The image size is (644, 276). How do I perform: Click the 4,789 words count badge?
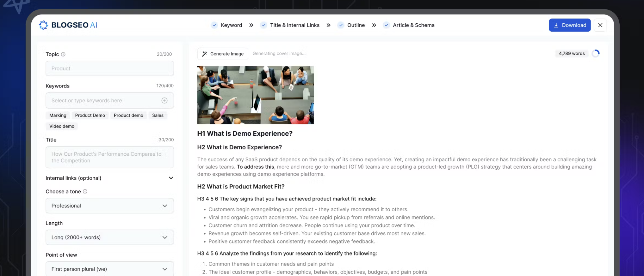click(572, 53)
